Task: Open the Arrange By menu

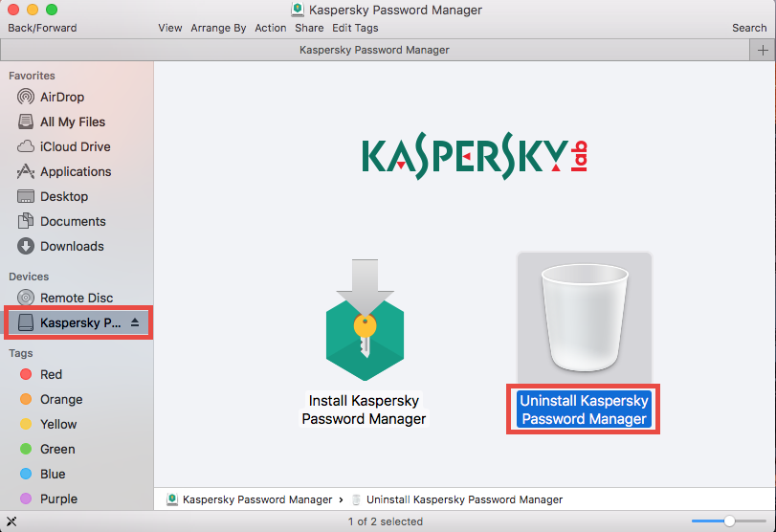Action: 218,28
